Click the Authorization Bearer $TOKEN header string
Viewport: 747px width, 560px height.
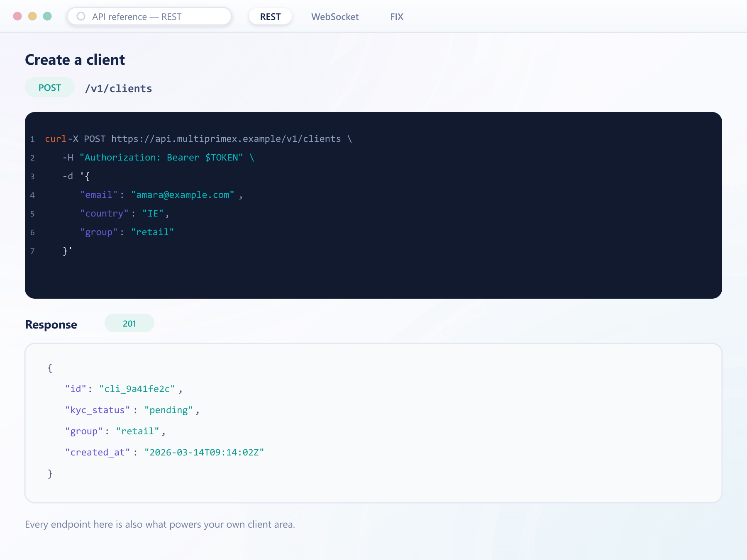pos(161,158)
